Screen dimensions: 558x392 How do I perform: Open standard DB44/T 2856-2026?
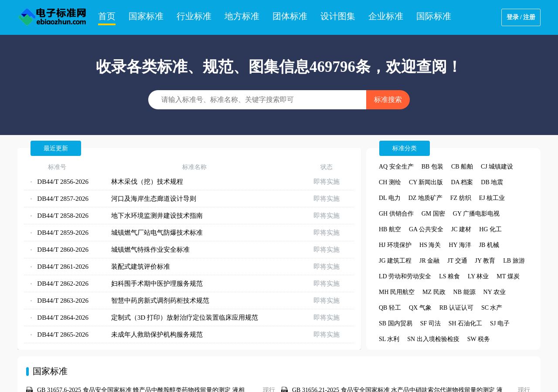(x=63, y=182)
